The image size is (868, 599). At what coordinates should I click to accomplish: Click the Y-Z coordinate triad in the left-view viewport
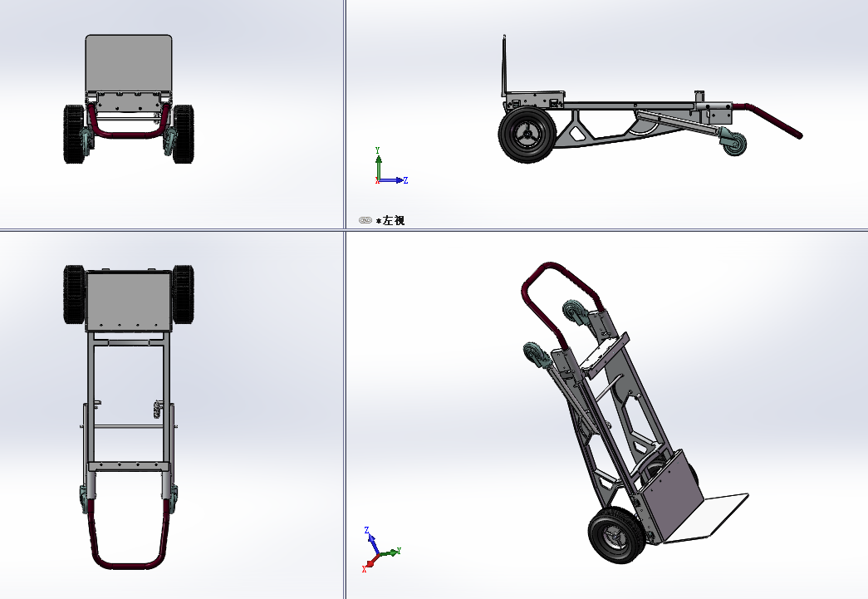tap(391, 166)
